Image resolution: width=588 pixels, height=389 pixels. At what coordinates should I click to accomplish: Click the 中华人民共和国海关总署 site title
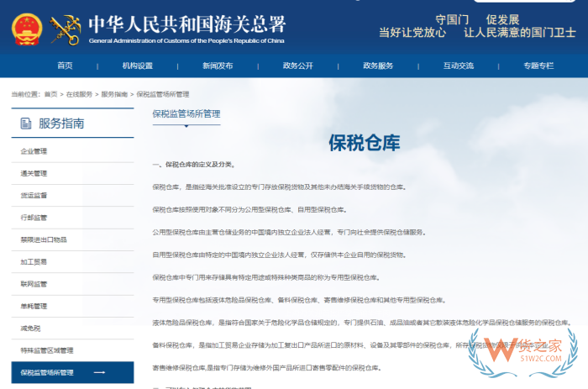pos(187,24)
